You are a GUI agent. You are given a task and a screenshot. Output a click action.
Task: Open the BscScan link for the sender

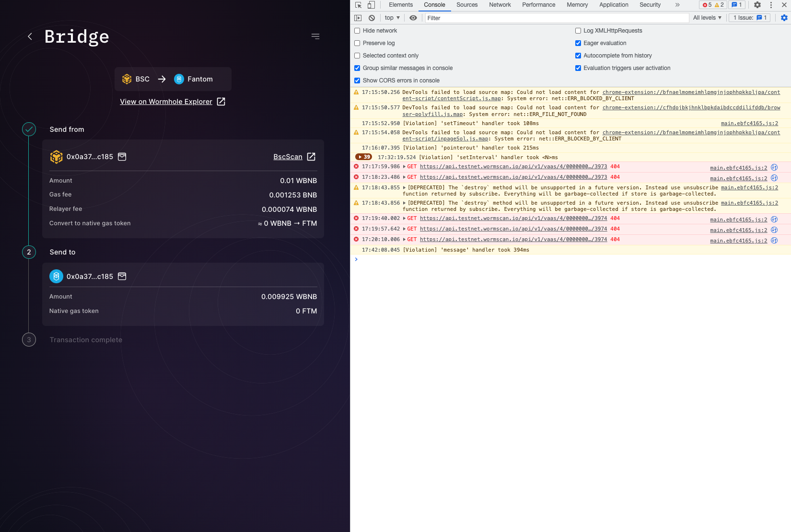pos(287,157)
